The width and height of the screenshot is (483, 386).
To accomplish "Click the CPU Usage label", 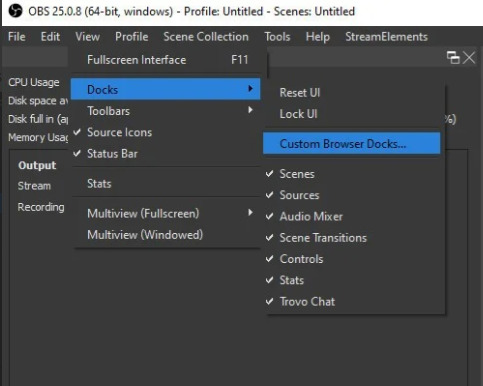I will click(x=34, y=82).
